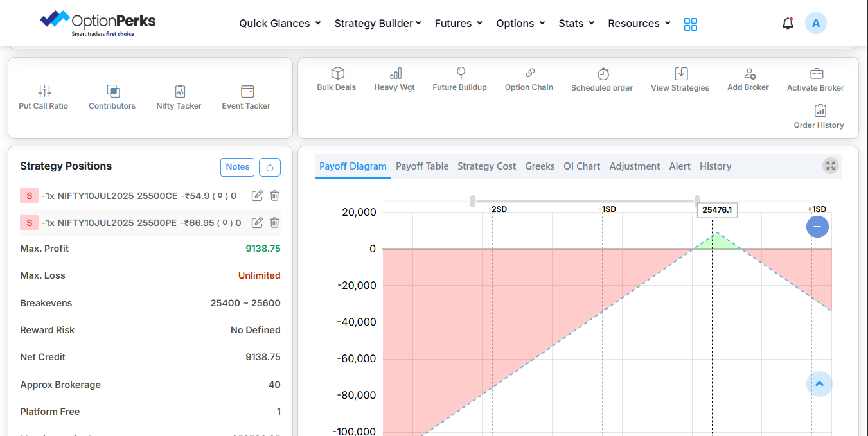The height and width of the screenshot is (436, 868).
Task: Expand the Futures menu
Action: tap(459, 23)
